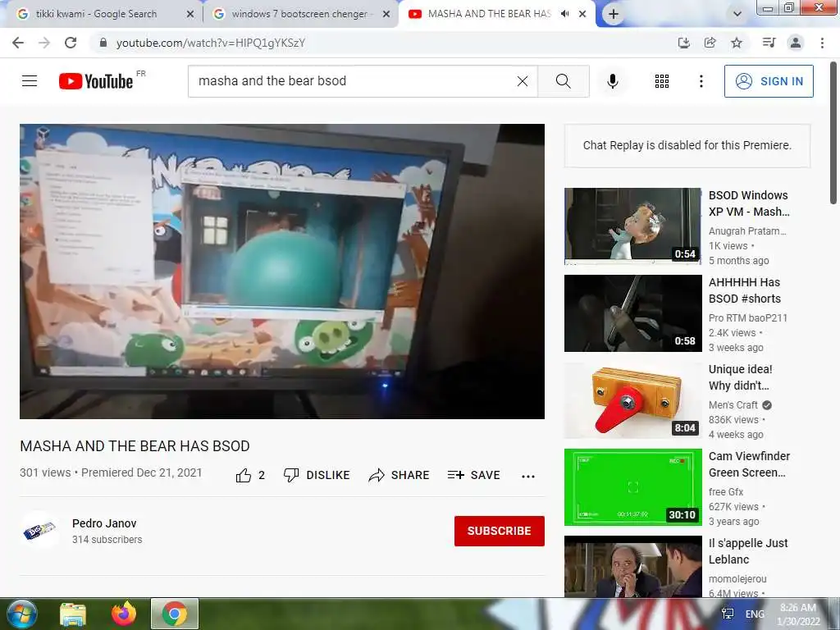
Task: Click the address bar URL
Action: pyautogui.click(x=211, y=43)
